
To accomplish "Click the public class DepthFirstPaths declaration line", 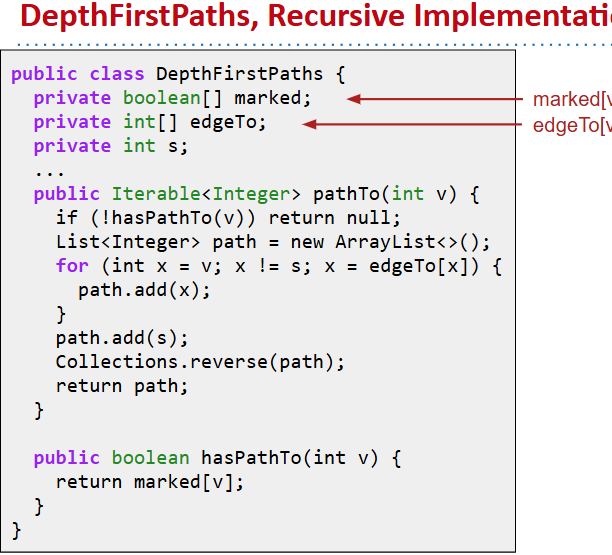I will [179, 74].
